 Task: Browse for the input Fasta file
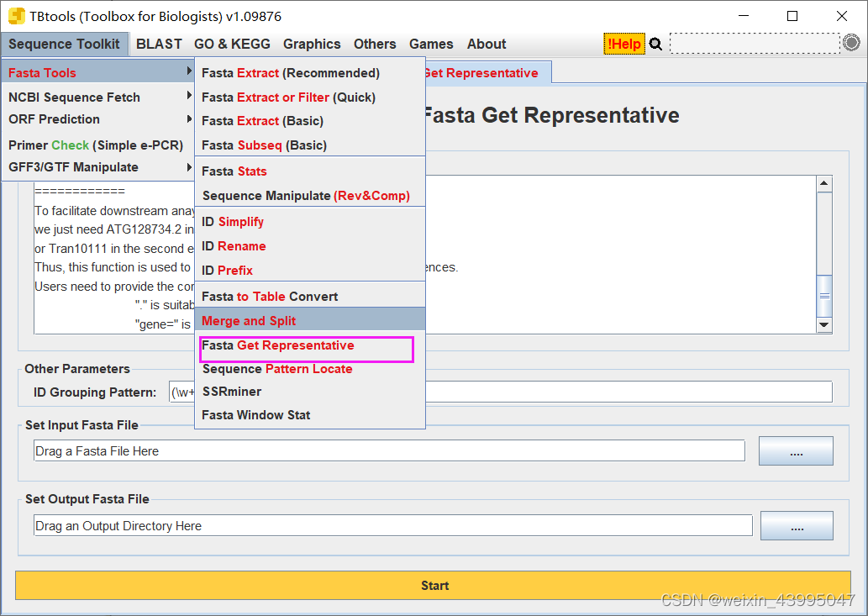pyautogui.click(x=796, y=451)
